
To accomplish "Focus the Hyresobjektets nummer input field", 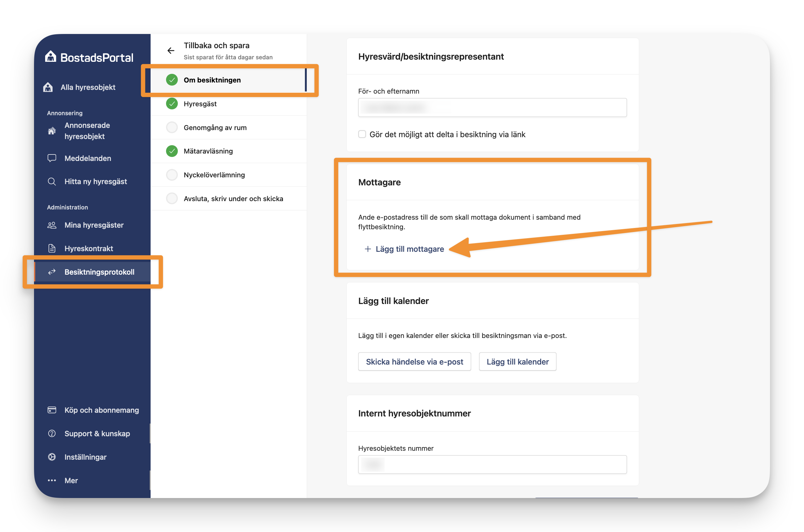I will click(x=492, y=464).
